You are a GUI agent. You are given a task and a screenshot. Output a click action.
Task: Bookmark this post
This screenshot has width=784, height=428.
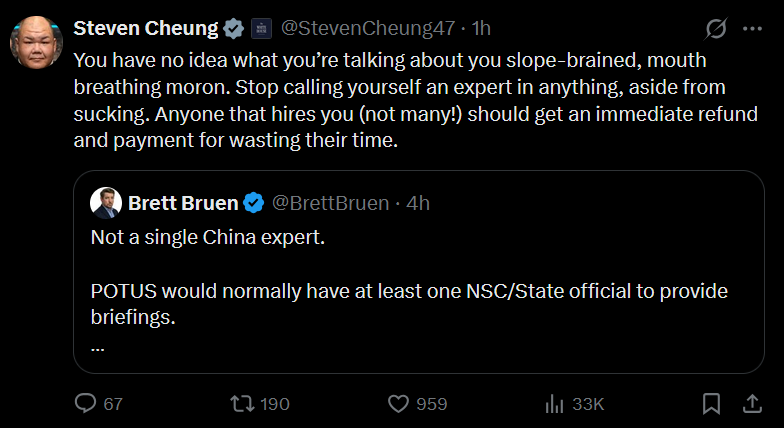711,404
